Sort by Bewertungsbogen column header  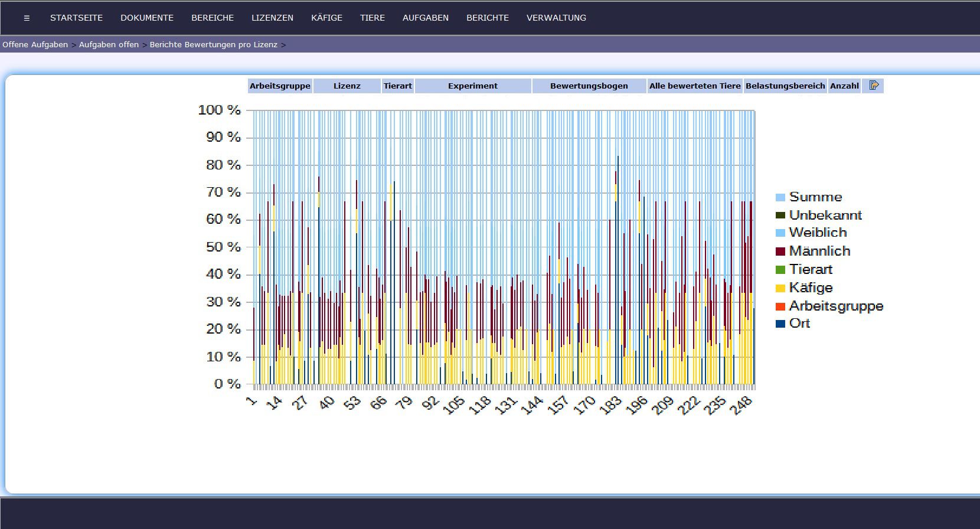coord(589,86)
